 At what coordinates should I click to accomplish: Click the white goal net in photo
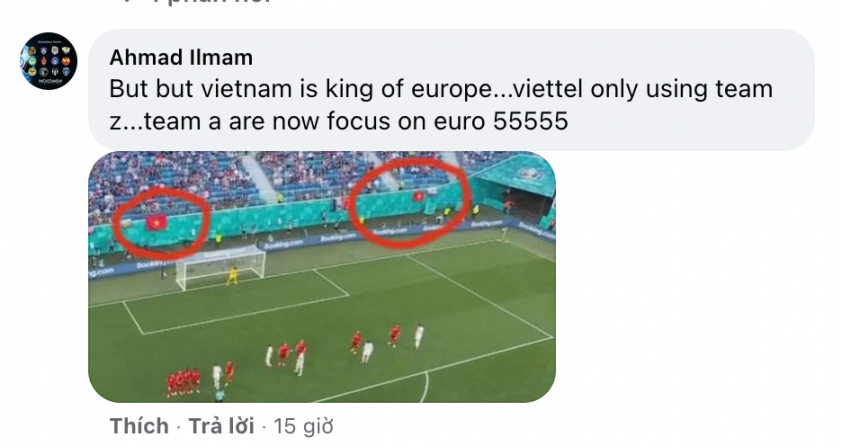pyautogui.click(x=220, y=267)
